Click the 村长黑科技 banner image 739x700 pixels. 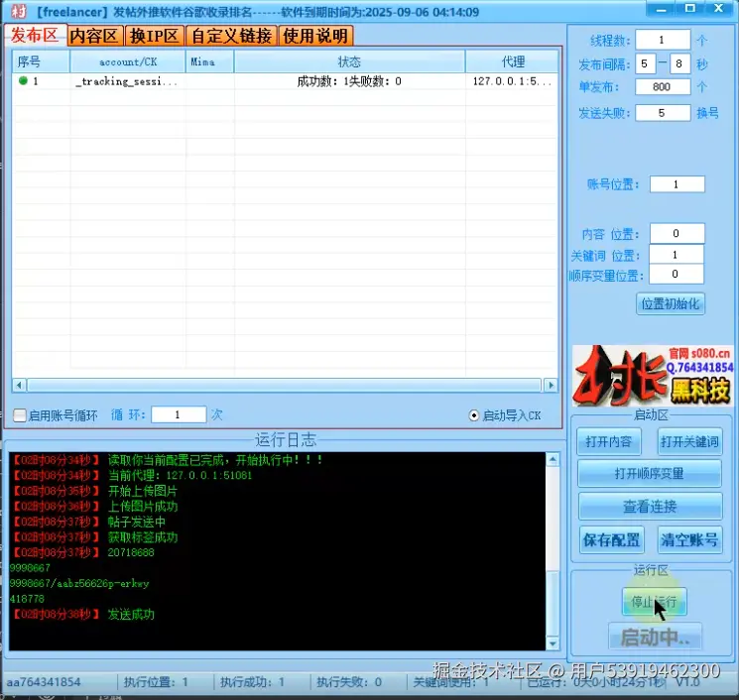coord(653,376)
